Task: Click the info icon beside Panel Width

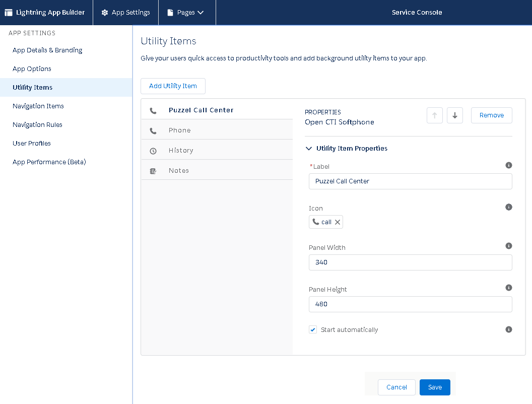Action: [508, 246]
